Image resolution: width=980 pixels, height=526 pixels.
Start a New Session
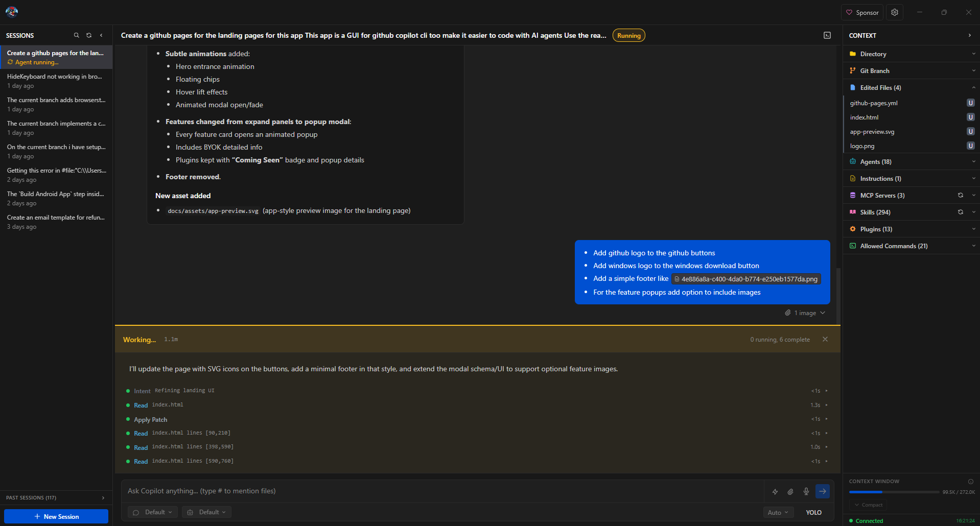pyautogui.click(x=56, y=516)
